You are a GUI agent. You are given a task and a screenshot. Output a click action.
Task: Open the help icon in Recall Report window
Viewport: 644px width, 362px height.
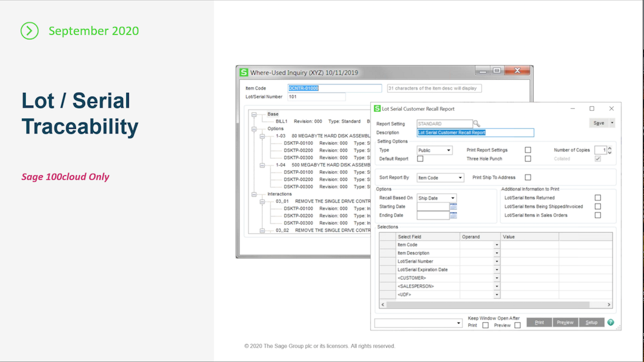pos(611,323)
